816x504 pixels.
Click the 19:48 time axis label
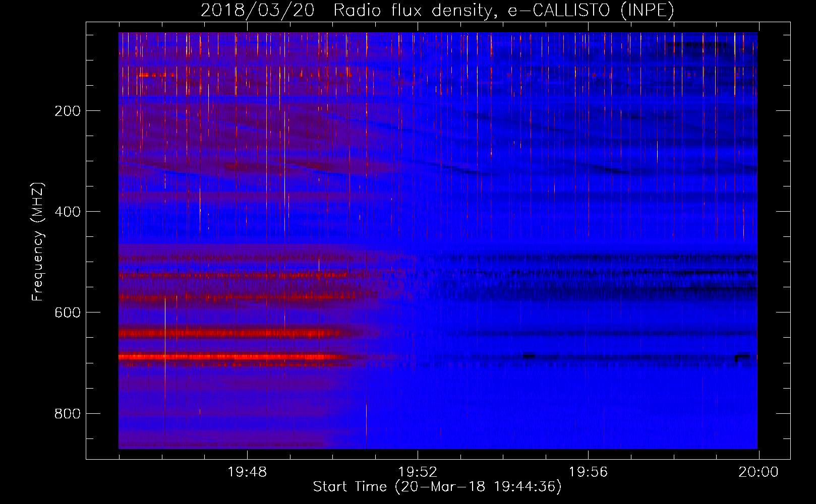pyautogui.click(x=247, y=472)
